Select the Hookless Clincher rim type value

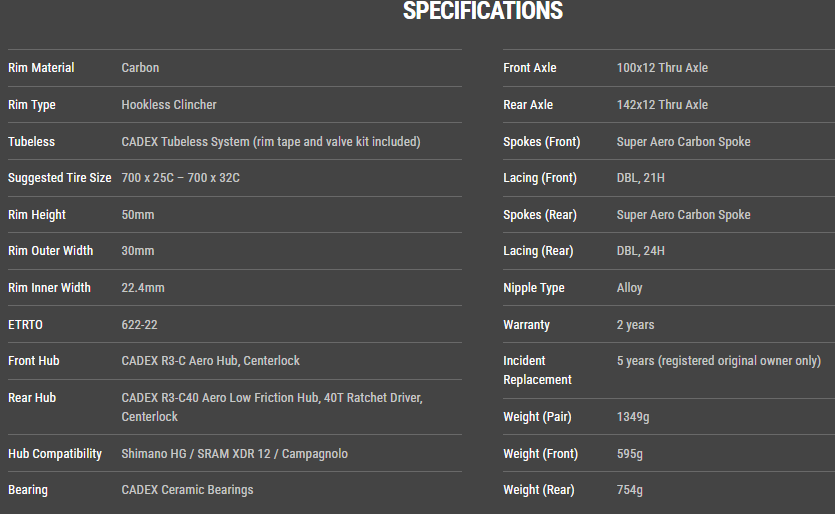(x=169, y=105)
